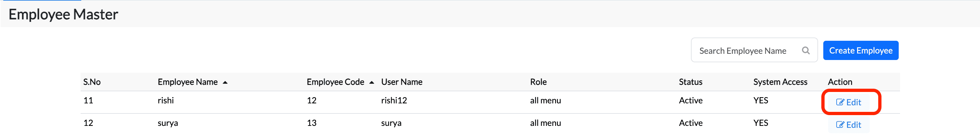Select the surya employee name cell
Viewport: 980px width, 135px height.
pos(168,123)
